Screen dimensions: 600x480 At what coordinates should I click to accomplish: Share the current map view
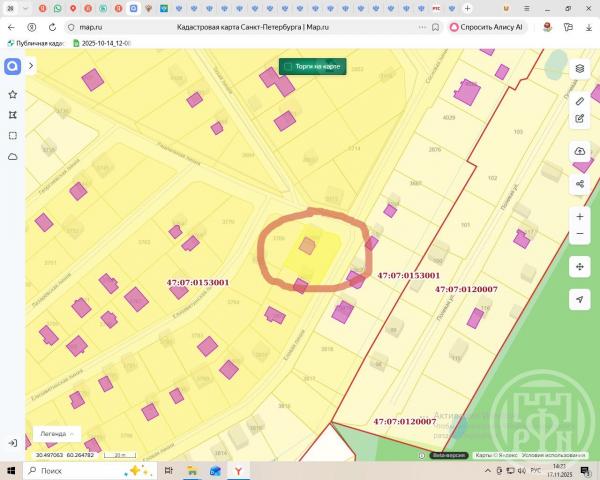[x=580, y=184]
